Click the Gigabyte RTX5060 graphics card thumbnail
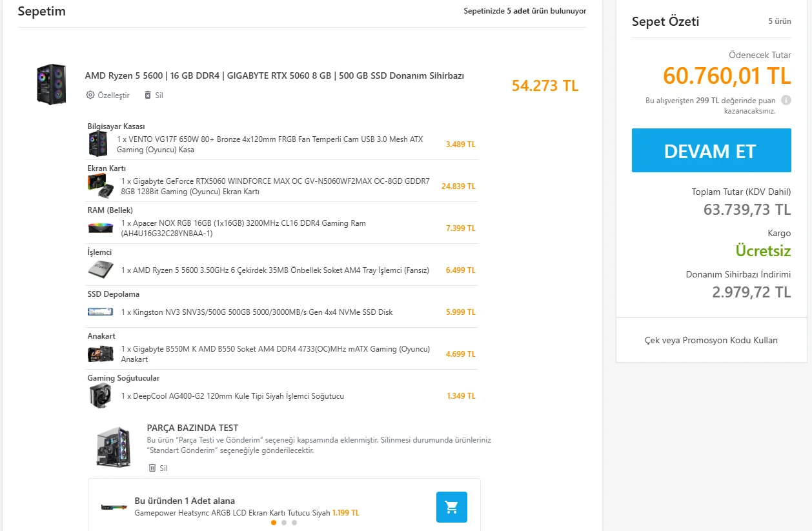Screen dimensions: 812x531 [101, 186]
